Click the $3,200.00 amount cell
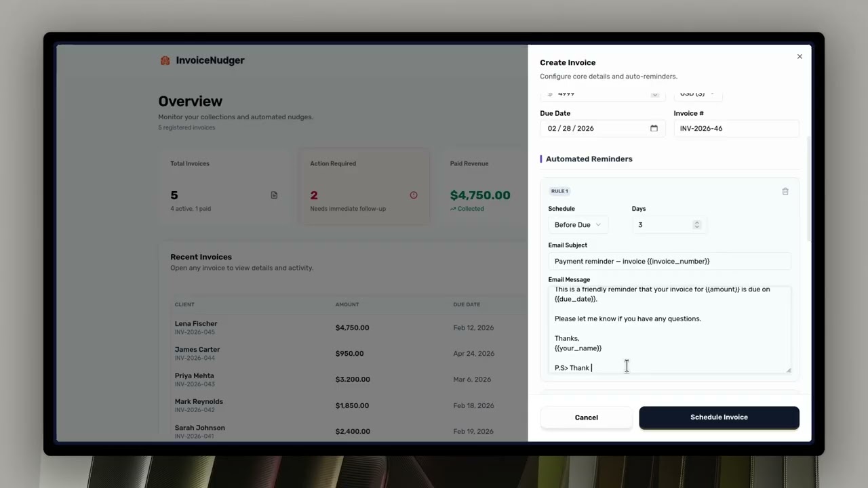This screenshot has height=488, width=868. pyautogui.click(x=353, y=380)
